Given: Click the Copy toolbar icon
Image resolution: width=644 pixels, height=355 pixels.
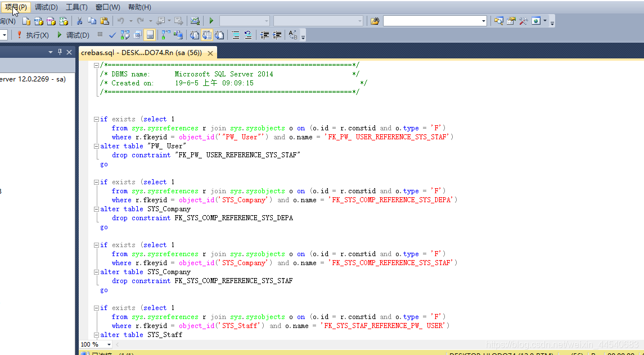Looking at the screenshot, I should [92, 21].
